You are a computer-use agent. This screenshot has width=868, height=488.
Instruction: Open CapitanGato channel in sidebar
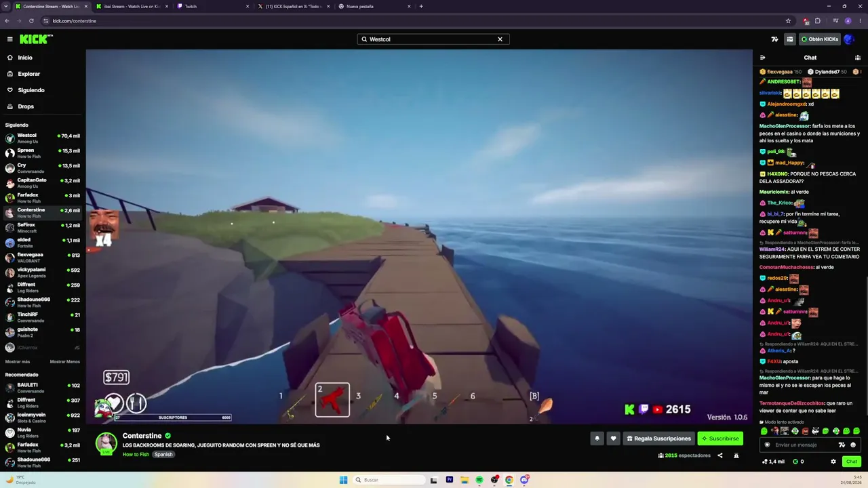pos(43,183)
